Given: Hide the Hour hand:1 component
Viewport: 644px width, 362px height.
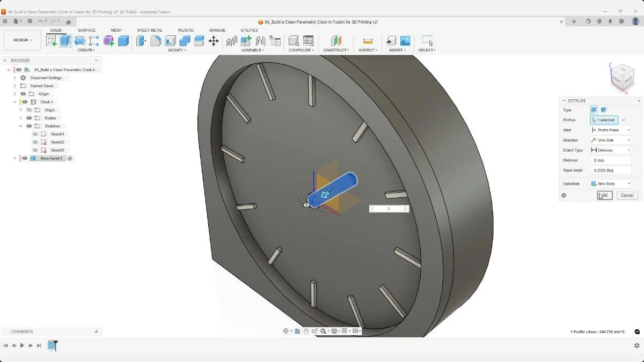Looking at the screenshot, I should pos(25,158).
